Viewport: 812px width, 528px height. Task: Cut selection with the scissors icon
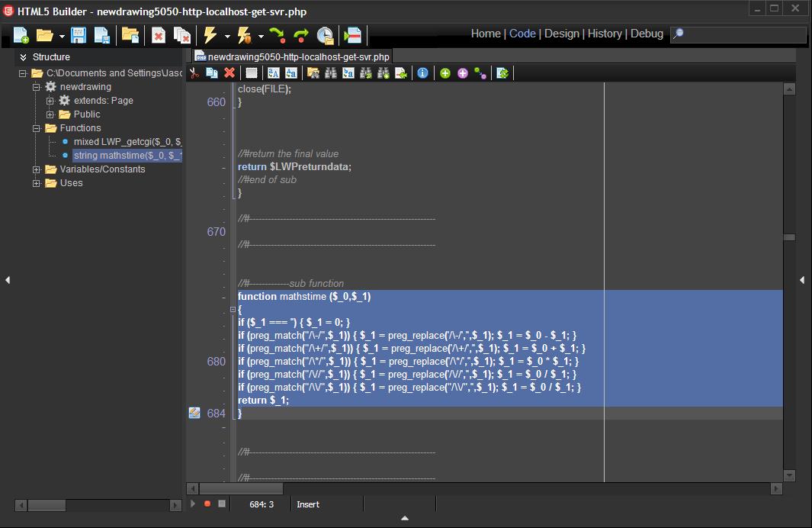(194, 73)
